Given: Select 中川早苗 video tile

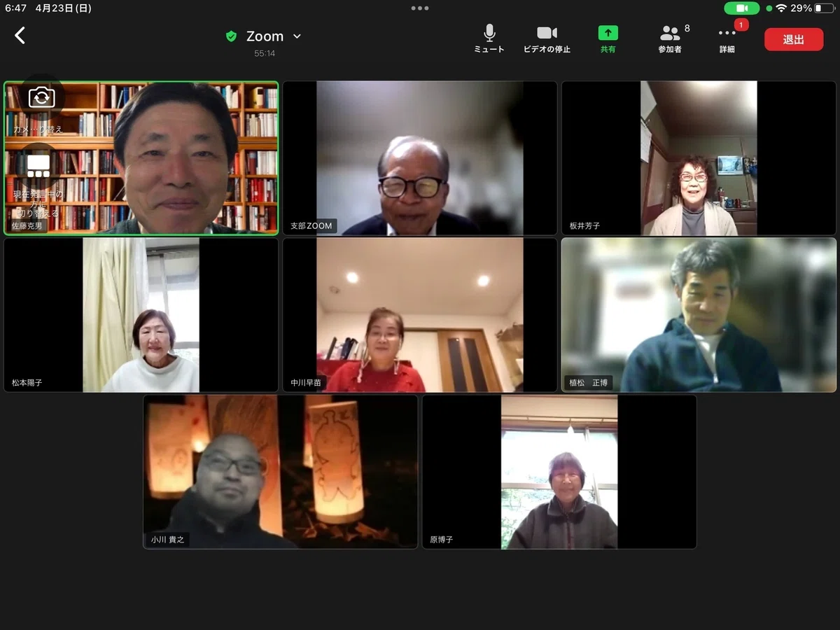Looking at the screenshot, I should pos(420,315).
